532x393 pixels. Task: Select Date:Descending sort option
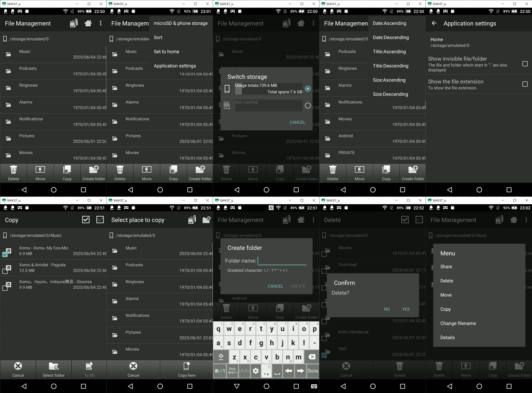(x=397, y=37)
